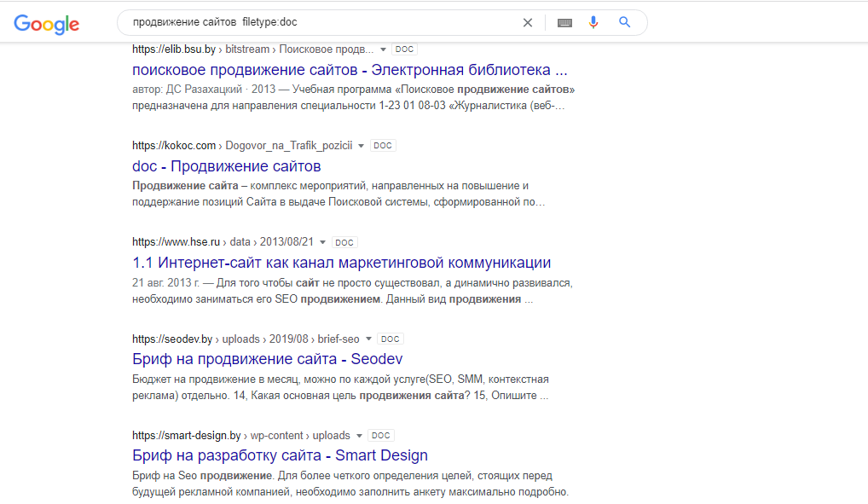Viewport: 868px width, 504px height.
Task: Open 'Бриф на разработку сайта - Smart Design'
Action: [x=281, y=455]
